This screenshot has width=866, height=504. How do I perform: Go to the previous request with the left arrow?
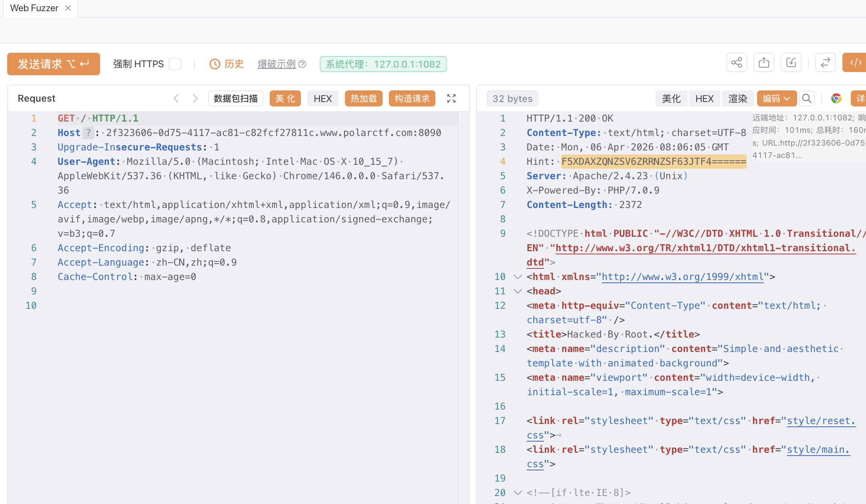(x=176, y=98)
